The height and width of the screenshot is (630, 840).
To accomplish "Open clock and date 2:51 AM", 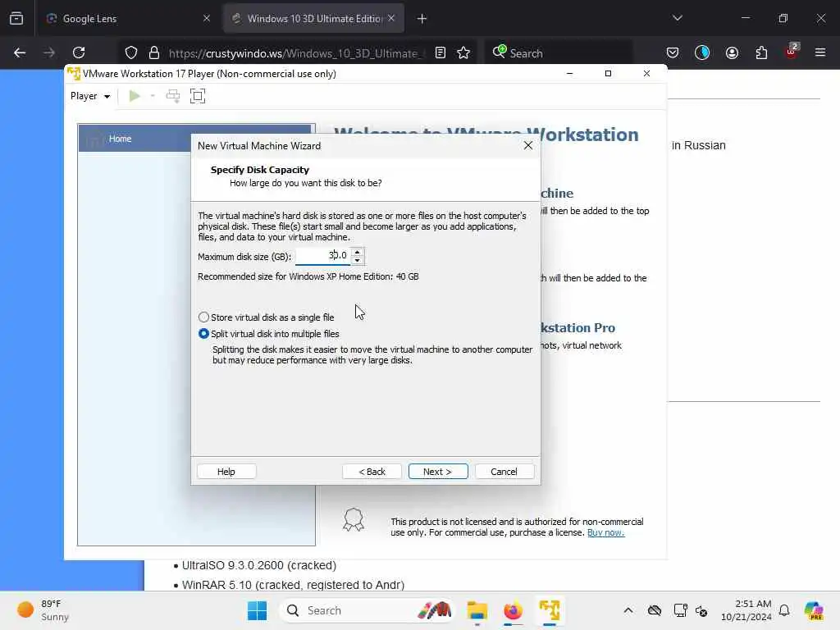I will 746,610.
